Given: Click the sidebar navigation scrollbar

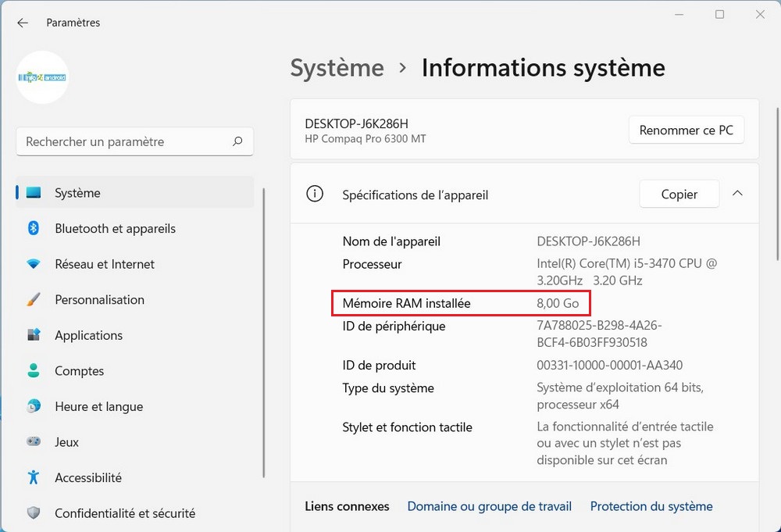Looking at the screenshot, I should (263, 333).
